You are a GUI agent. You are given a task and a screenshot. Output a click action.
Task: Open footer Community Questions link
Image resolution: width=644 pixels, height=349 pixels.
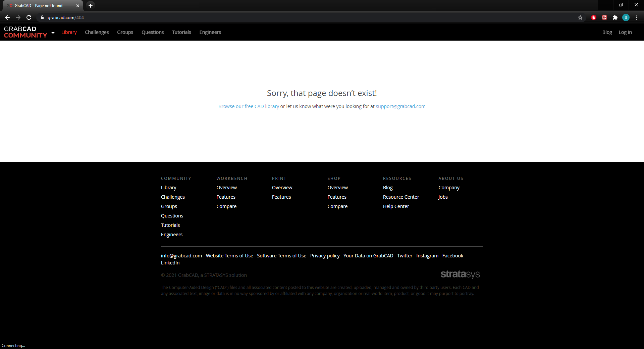point(172,216)
